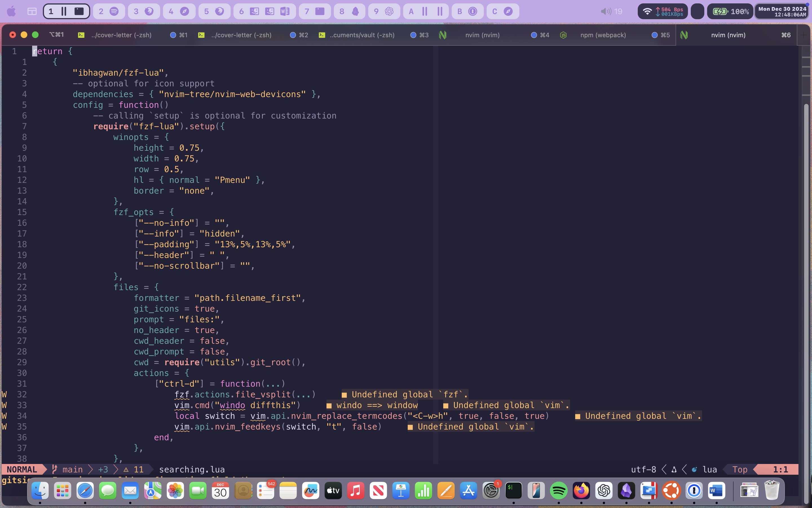This screenshot has height=508, width=812.
Task: Open Freeform from the dock
Action: pyautogui.click(x=311, y=491)
